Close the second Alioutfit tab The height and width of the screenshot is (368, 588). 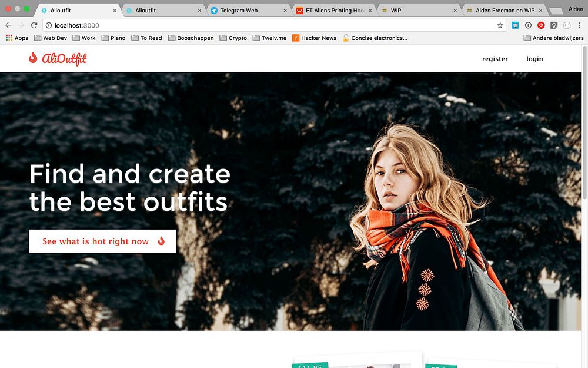click(199, 11)
